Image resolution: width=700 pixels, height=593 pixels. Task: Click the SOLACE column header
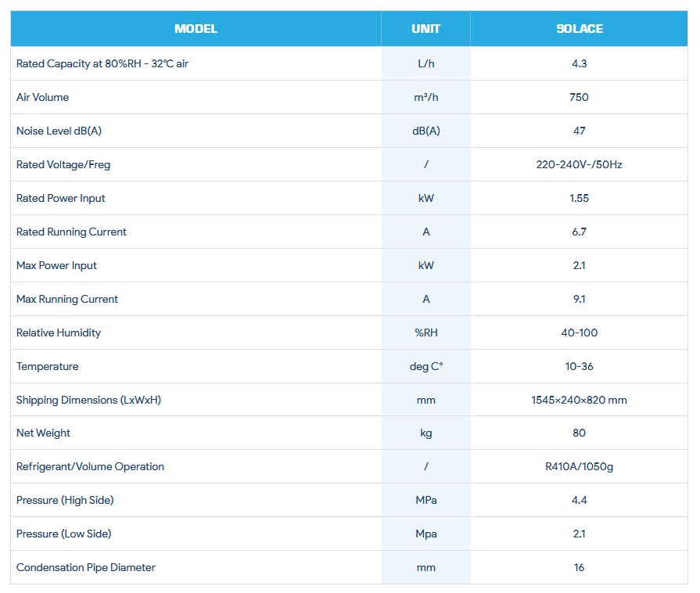[579, 29]
